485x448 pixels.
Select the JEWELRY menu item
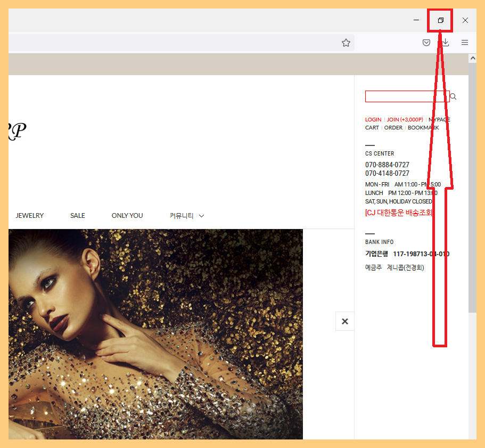(30, 216)
